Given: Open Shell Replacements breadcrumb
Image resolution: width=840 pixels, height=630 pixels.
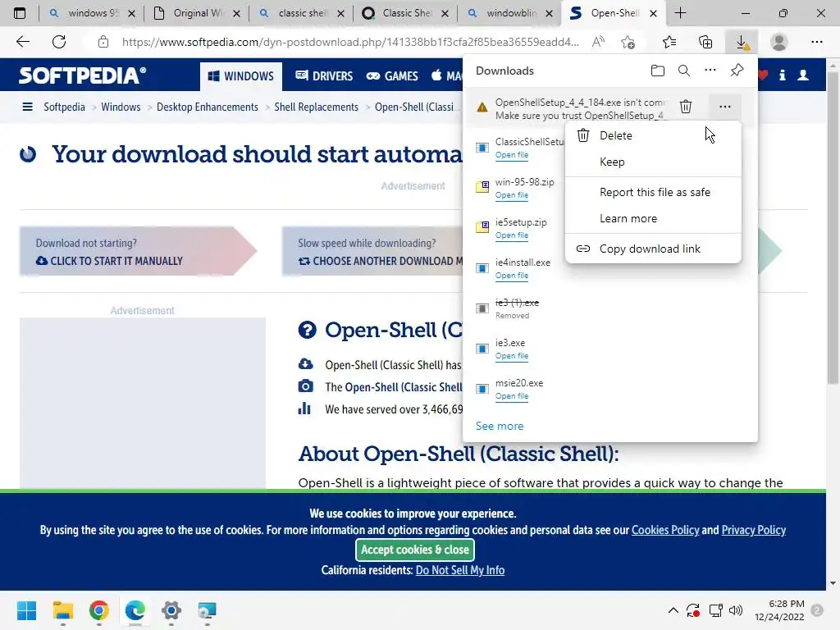Looking at the screenshot, I should [316, 107].
